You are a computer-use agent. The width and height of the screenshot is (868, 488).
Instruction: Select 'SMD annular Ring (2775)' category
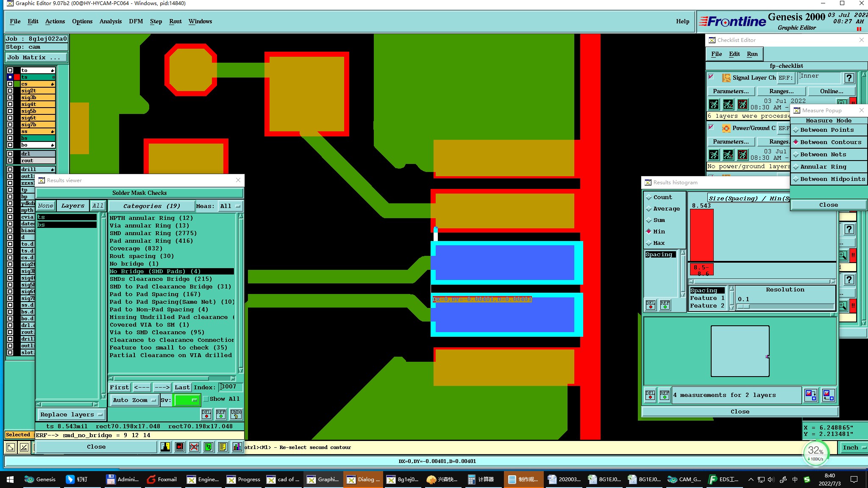pos(153,233)
